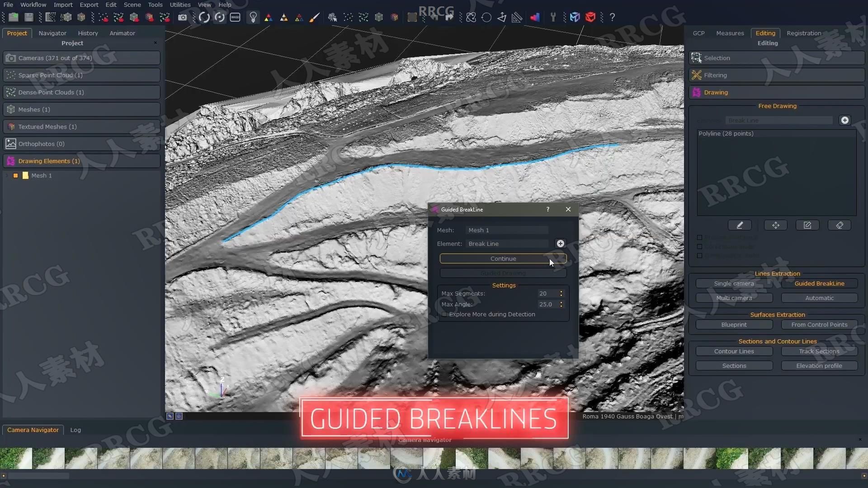
Task: Click the Move/Edit polyline icon in toolbar
Action: tap(775, 225)
